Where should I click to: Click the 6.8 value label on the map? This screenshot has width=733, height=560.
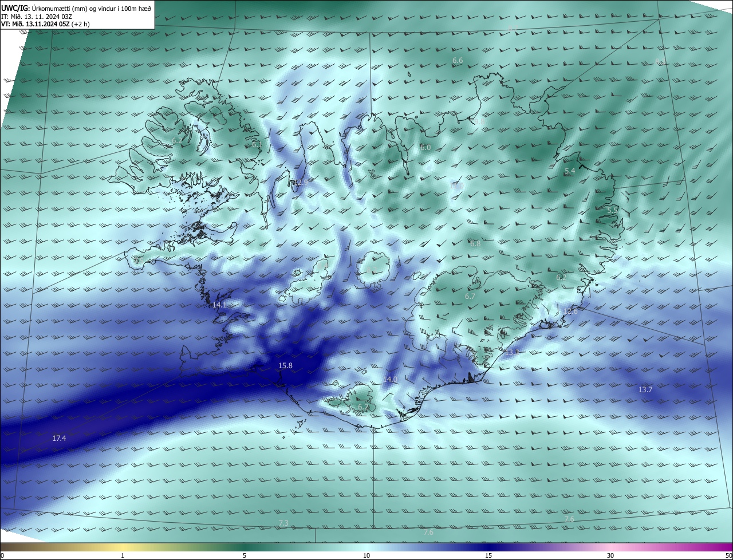pyautogui.click(x=475, y=244)
